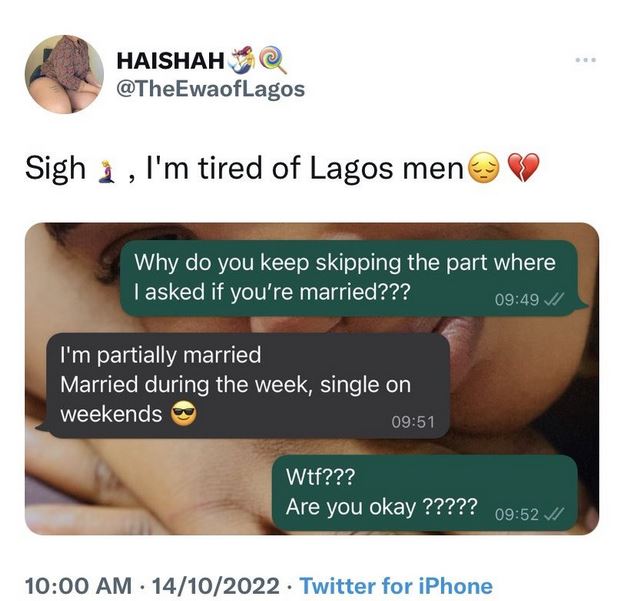Open the three-dot tweet options menu
Image resolution: width=620 pixels, height=601 pixels.
[x=586, y=60]
